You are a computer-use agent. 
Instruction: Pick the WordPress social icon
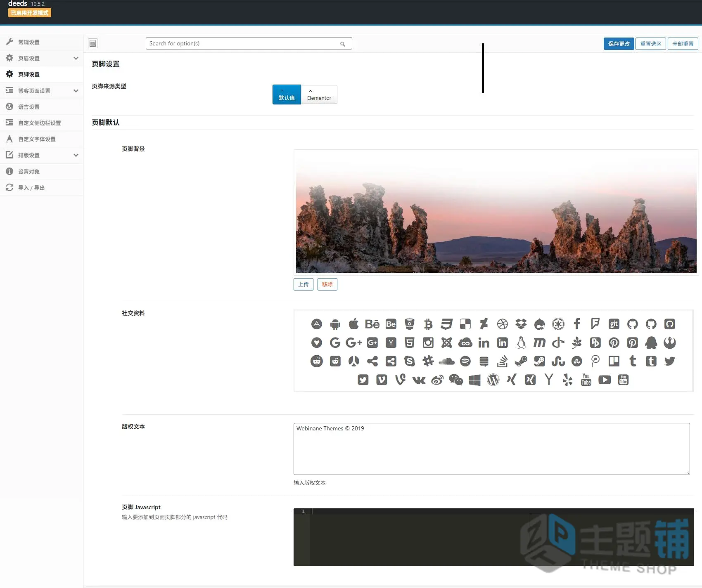click(x=493, y=380)
